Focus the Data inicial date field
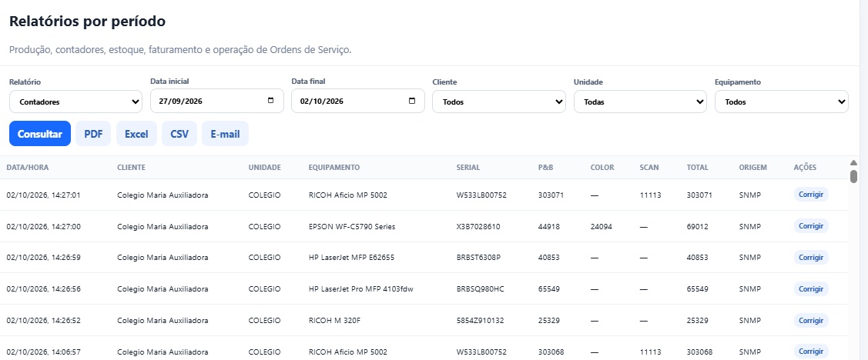This screenshot has height=360, width=868. point(217,102)
